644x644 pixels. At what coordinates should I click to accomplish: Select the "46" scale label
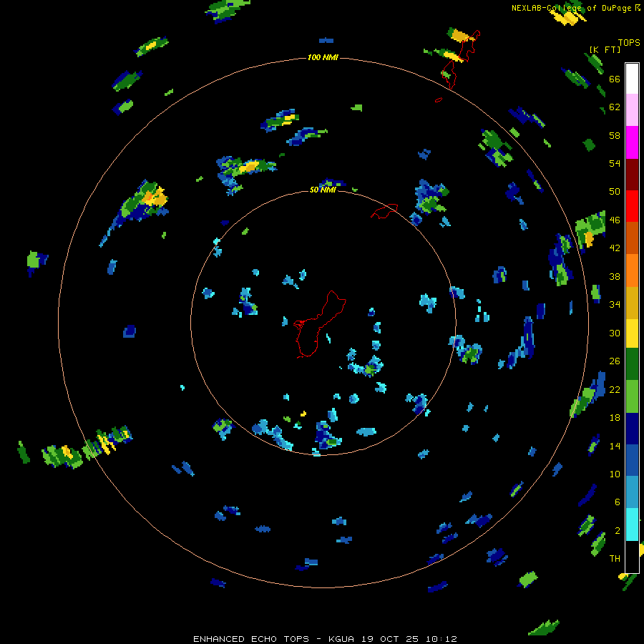point(615,220)
